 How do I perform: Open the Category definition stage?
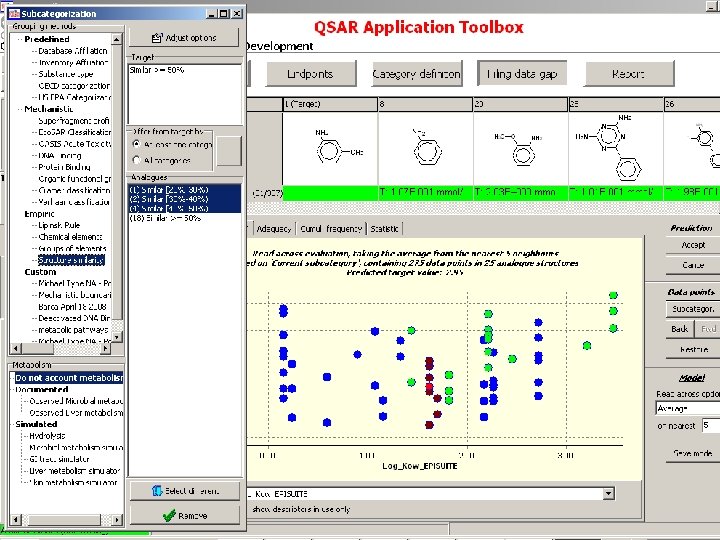click(417, 74)
